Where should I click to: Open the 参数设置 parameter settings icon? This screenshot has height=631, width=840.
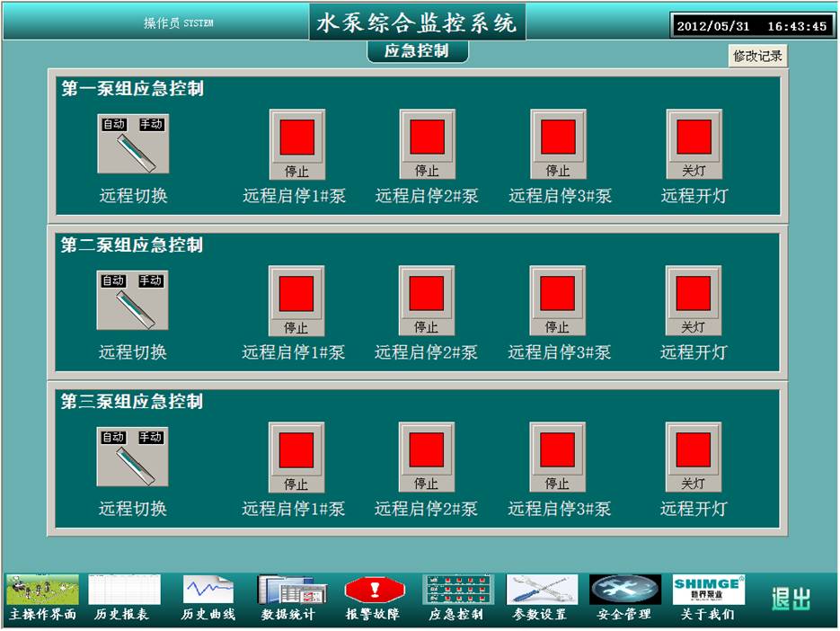tap(541, 591)
